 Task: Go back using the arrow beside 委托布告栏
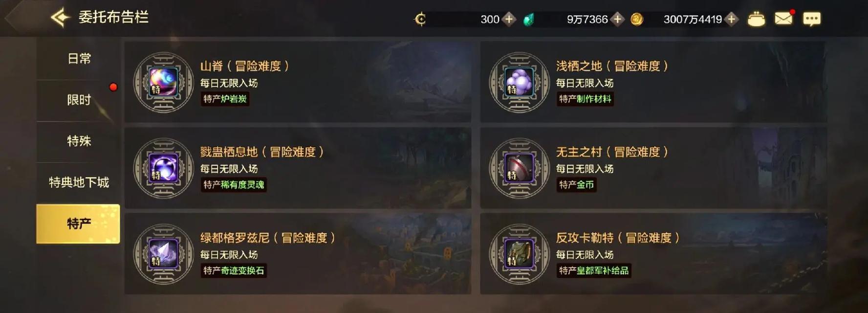click(61, 18)
